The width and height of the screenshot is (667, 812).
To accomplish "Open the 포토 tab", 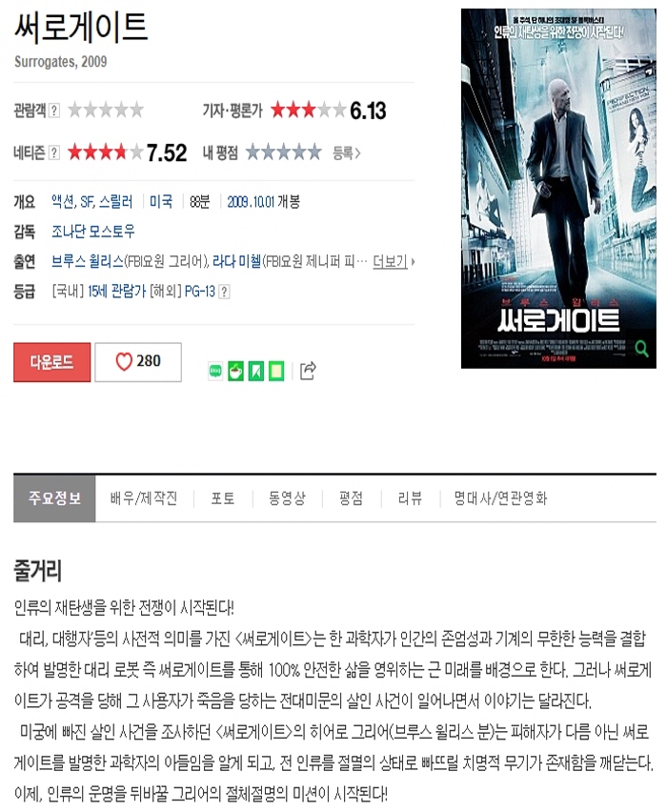I will pos(223,498).
